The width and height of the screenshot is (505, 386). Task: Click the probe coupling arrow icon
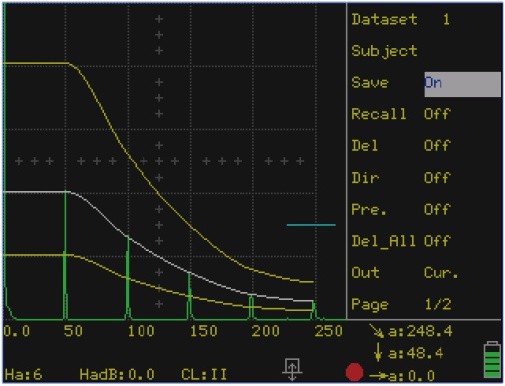pos(292,369)
